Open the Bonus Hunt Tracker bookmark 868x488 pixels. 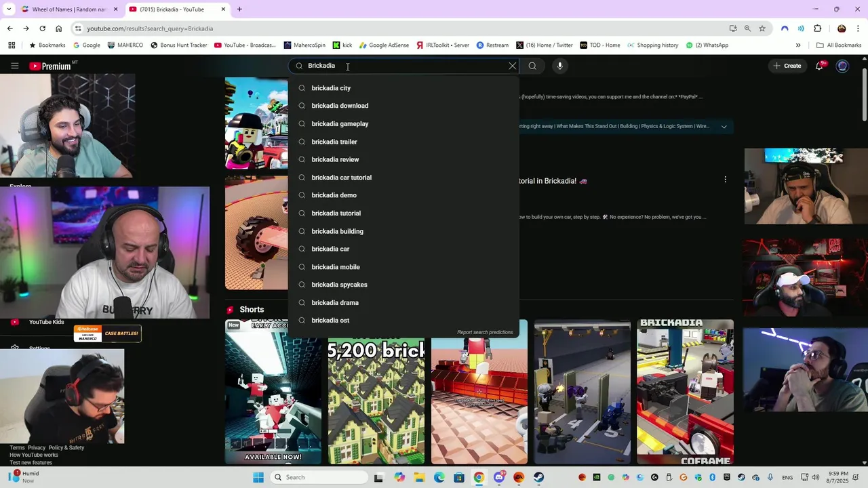179,45
